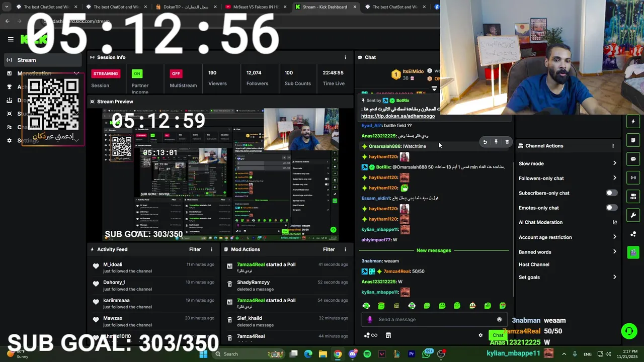Click the trash icon on the pinned message
644x362 pixels.
507,142
